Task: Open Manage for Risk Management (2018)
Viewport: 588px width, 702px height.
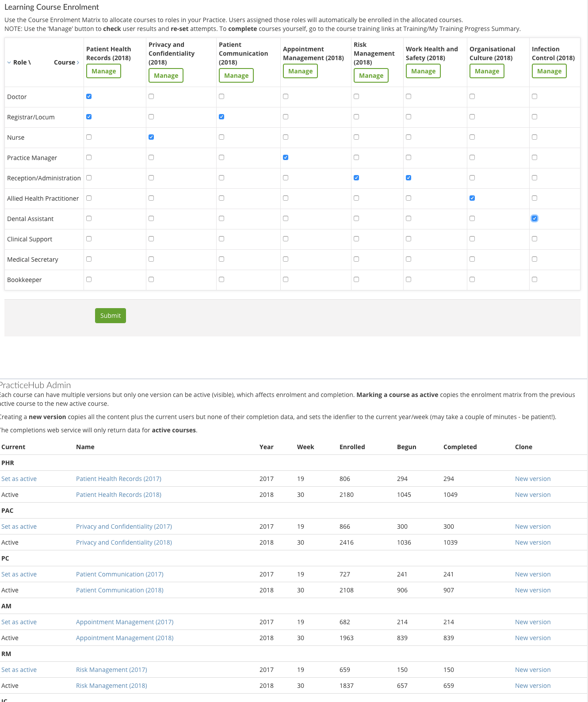Action: pos(371,76)
